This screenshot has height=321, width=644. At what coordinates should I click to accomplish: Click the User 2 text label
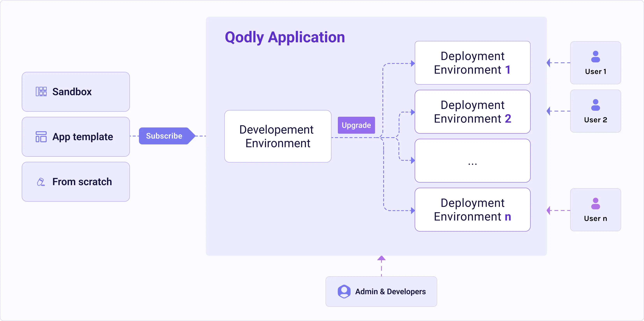[596, 120]
